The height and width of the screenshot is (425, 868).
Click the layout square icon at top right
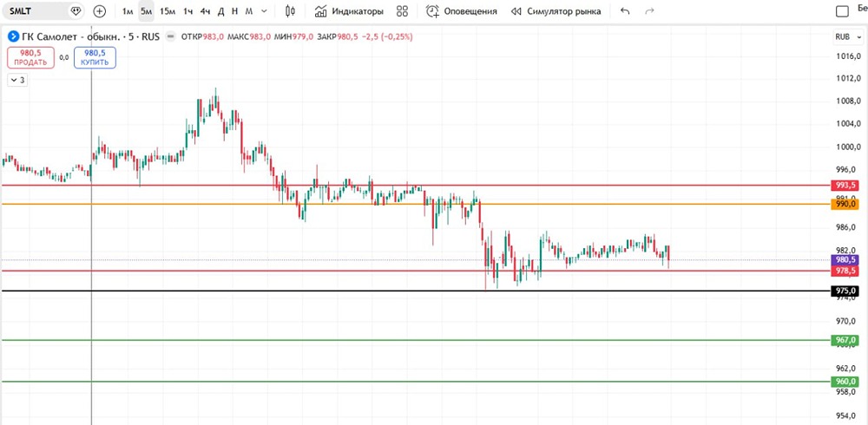pos(842,11)
